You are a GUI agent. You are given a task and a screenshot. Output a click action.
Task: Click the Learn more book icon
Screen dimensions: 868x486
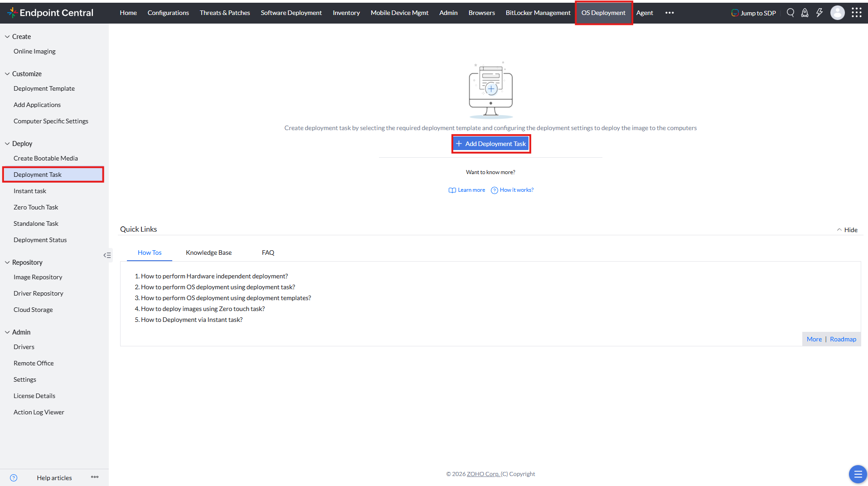[x=452, y=190]
